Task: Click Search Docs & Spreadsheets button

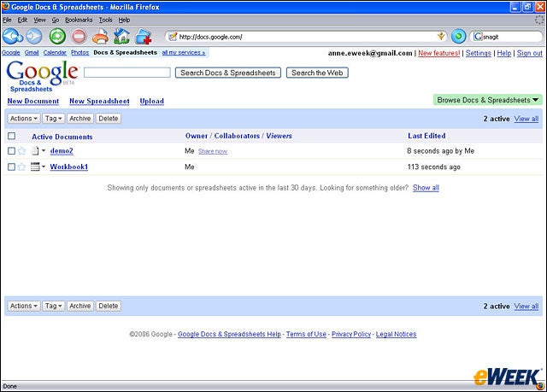Action: click(228, 73)
